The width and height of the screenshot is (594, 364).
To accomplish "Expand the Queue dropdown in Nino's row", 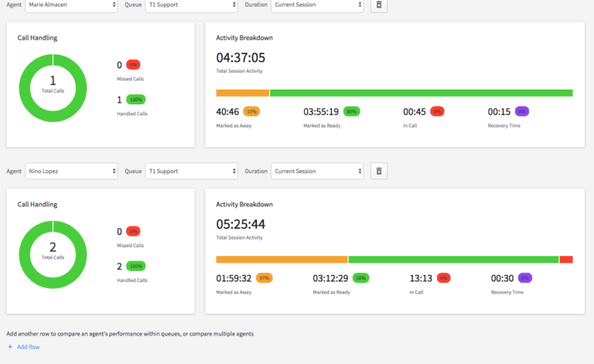I will (191, 171).
